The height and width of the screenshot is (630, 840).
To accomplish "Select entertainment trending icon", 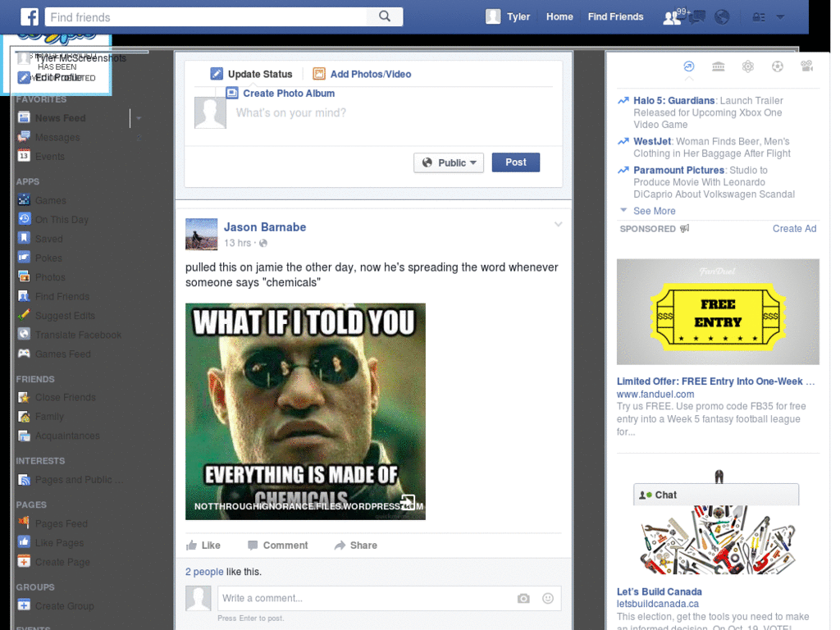I will 807,66.
